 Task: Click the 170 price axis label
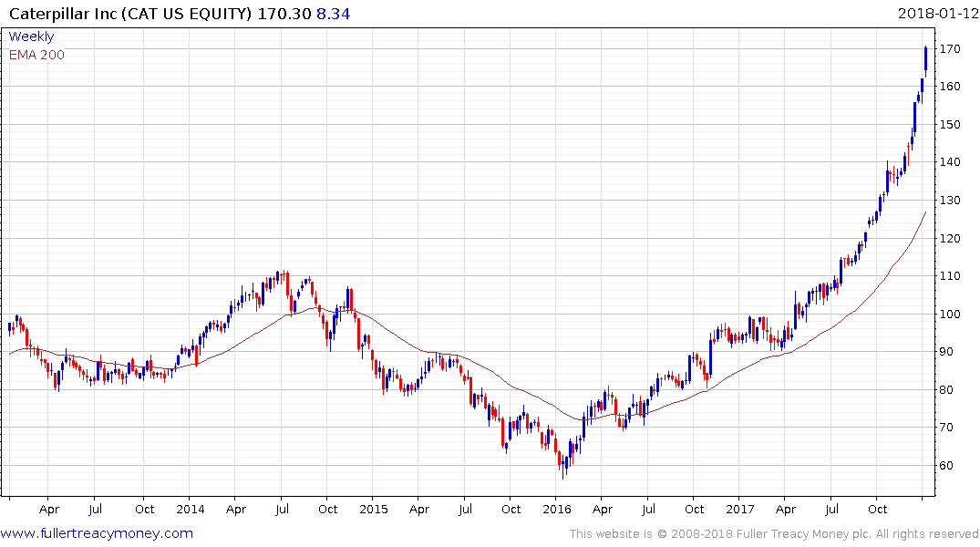click(950, 48)
